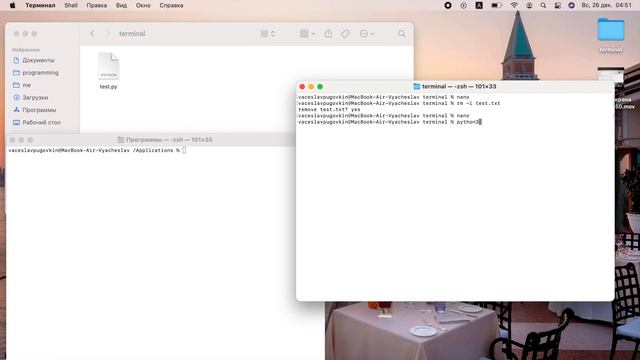Image resolution: width=640 pixels, height=360 pixels.
Task: Click the user account icon in menu bar
Action: tap(529, 5)
